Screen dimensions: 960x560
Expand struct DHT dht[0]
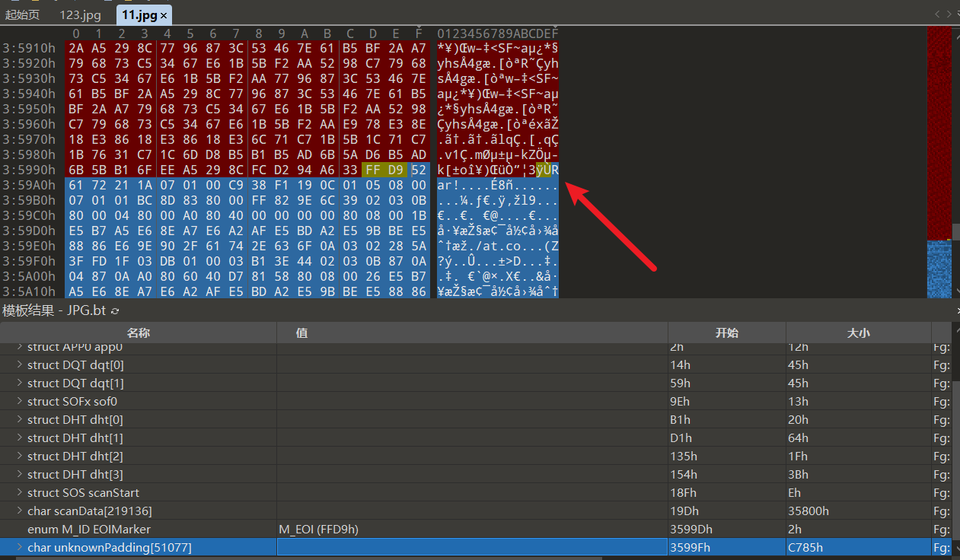coord(20,419)
